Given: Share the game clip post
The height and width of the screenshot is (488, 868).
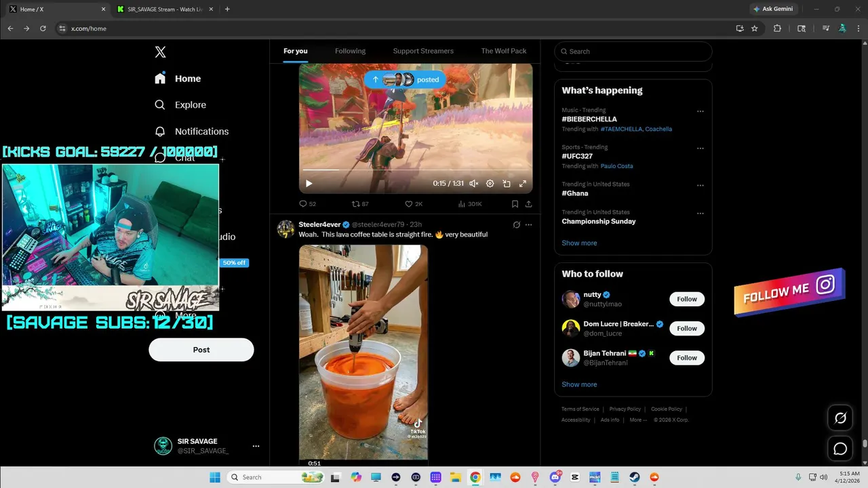Looking at the screenshot, I should tap(528, 204).
